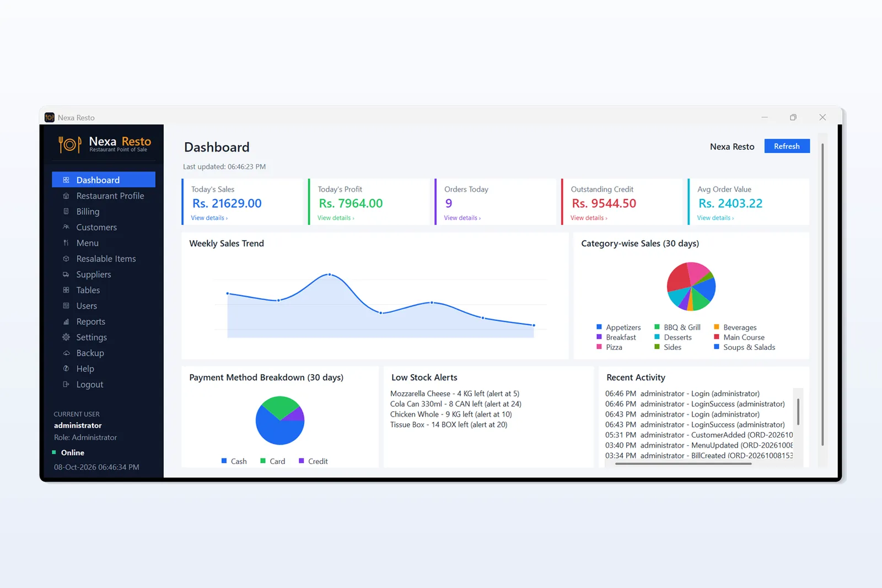Click the Menu fork-and-knife icon
The width and height of the screenshot is (882, 588).
[66, 243]
